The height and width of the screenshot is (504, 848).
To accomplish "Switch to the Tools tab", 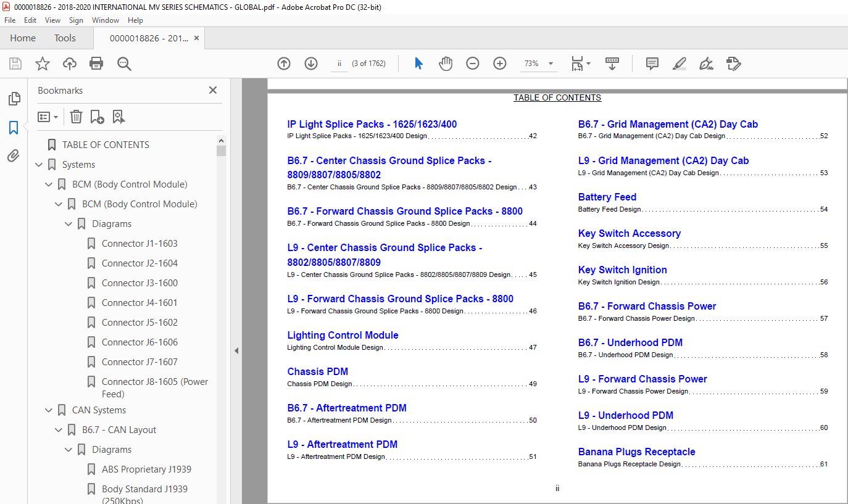I will click(65, 38).
